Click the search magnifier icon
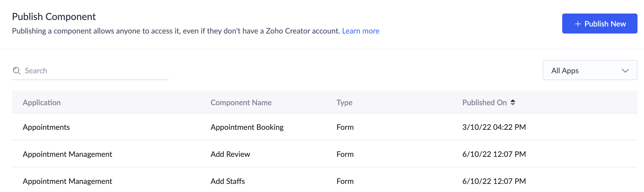Screen dimensions: 644x192 pyautogui.click(x=17, y=71)
